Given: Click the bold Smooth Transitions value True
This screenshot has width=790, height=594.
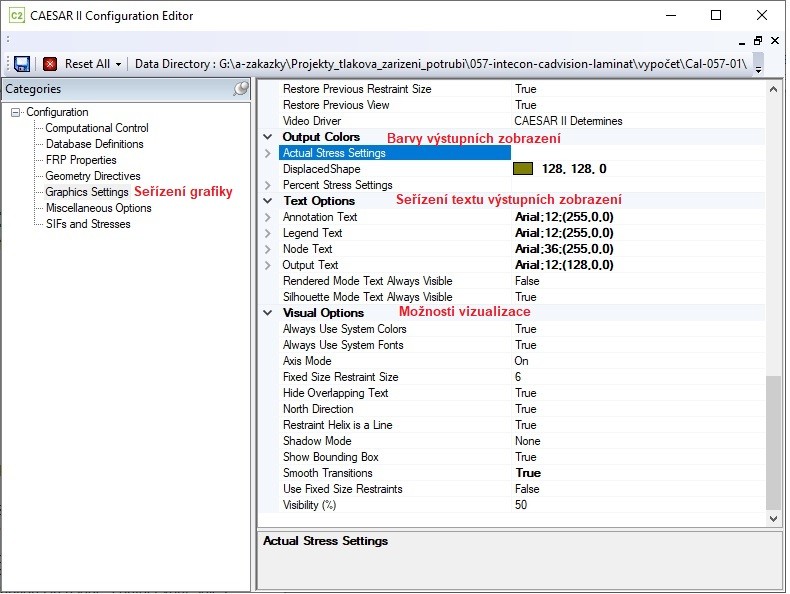Looking at the screenshot, I should click(528, 473).
